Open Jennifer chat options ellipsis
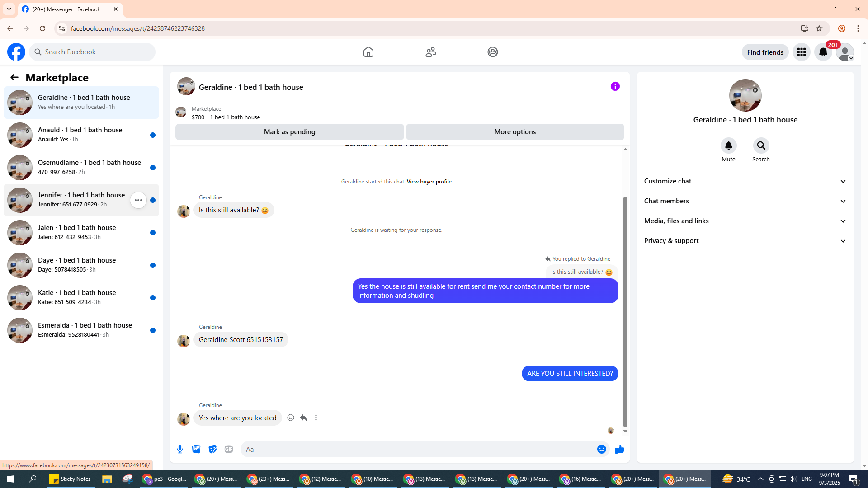The height and width of the screenshot is (488, 868). (138, 200)
